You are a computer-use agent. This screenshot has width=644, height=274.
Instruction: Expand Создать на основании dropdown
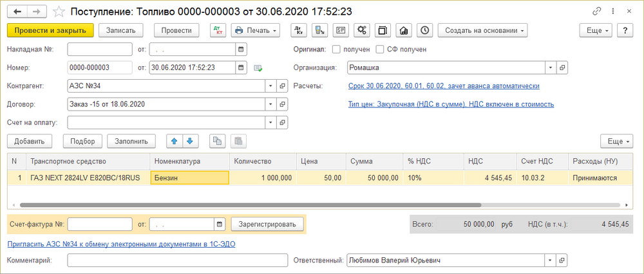pos(483,30)
